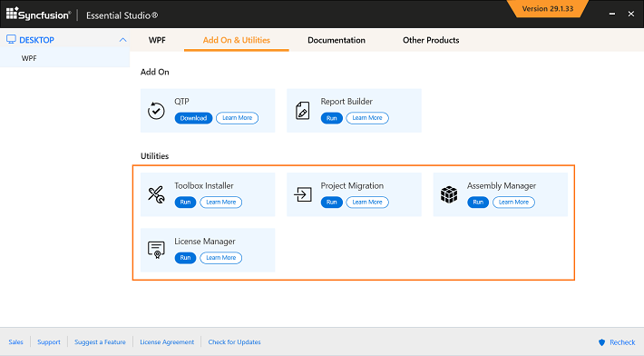The height and width of the screenshot is (356, 644).
Task: Click the Assembly Manager title text
Action: [x=501, y=186]
